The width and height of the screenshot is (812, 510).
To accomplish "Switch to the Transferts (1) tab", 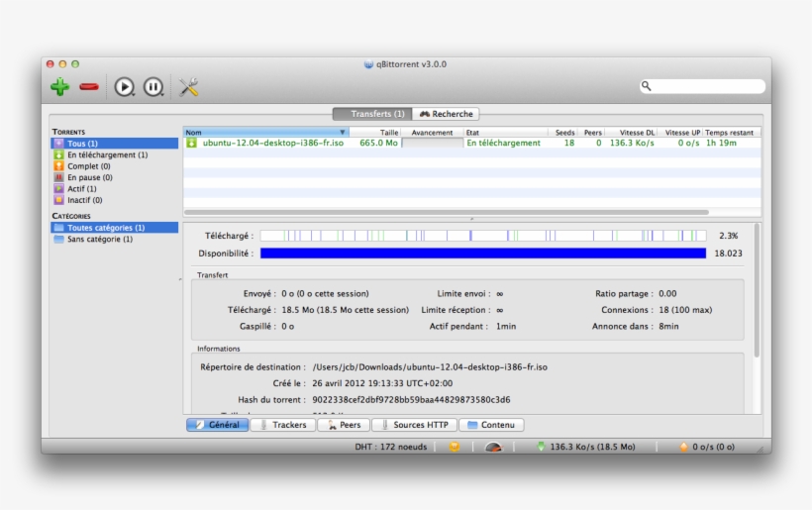I will (x=372, y=114).
